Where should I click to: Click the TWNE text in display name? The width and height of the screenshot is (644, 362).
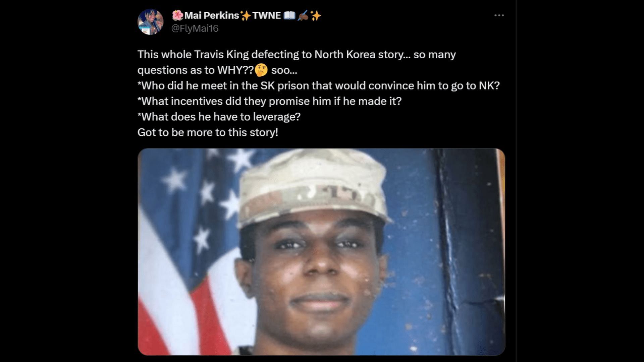click(267, 15)
